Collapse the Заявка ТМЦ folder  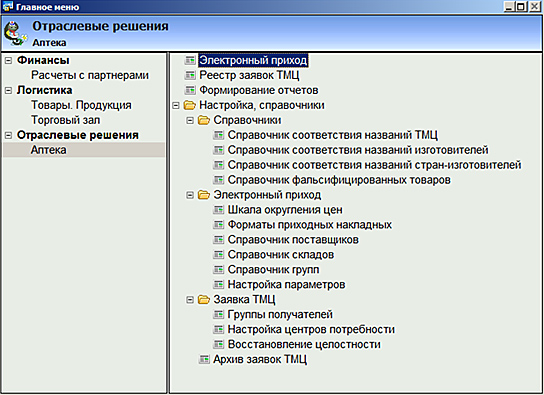coord(190,300)
